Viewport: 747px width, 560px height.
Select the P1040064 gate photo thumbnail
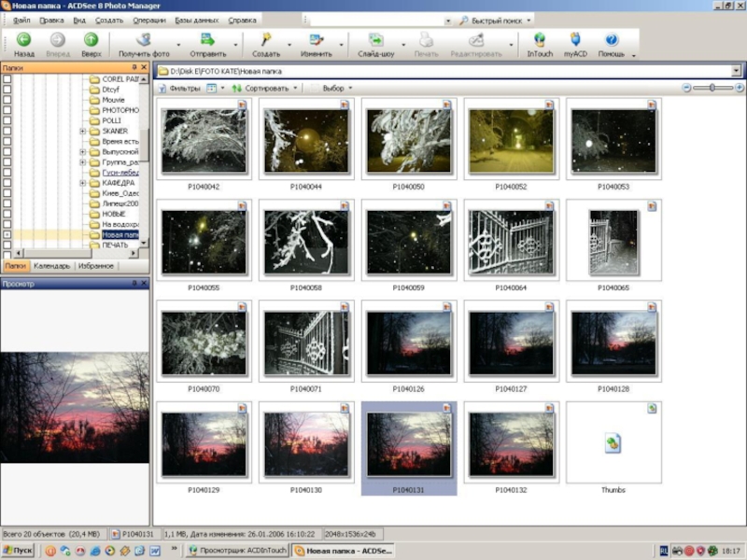point(511,242)
